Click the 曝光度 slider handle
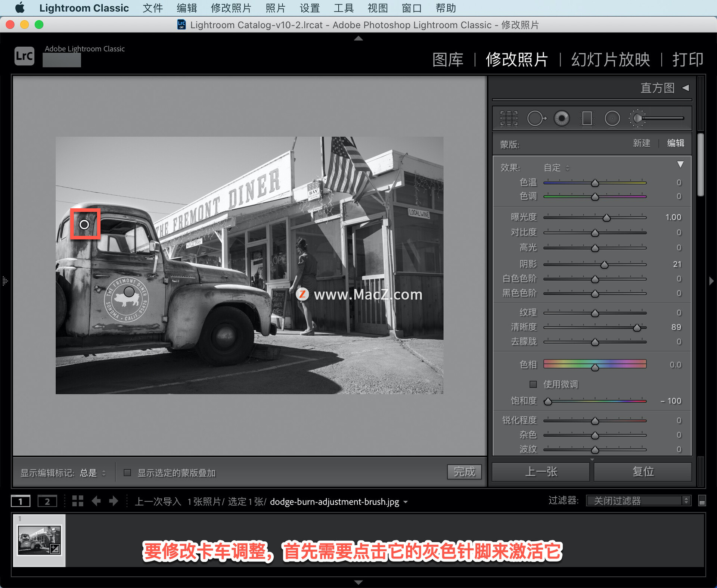 [x=607, y=218]
